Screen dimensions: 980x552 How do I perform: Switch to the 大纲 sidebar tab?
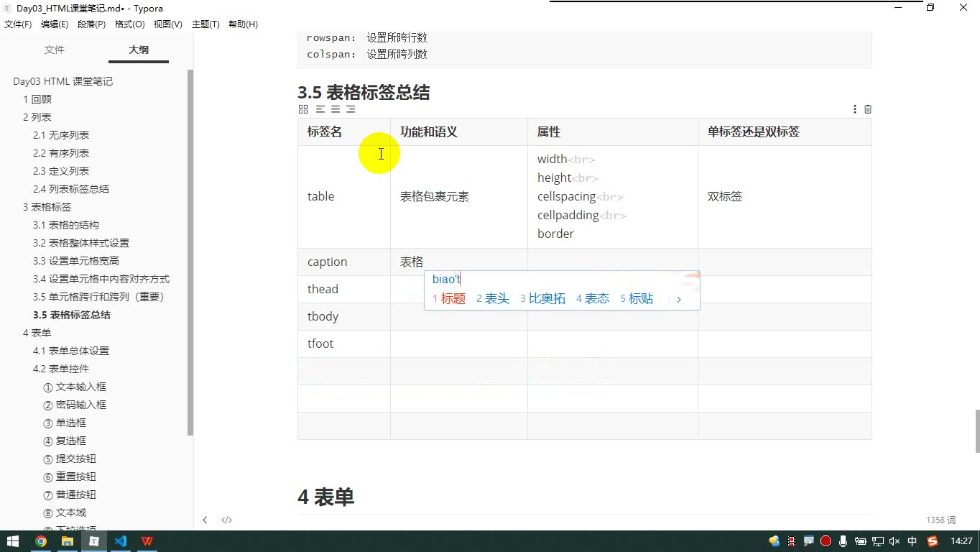(x=139, y=50)
